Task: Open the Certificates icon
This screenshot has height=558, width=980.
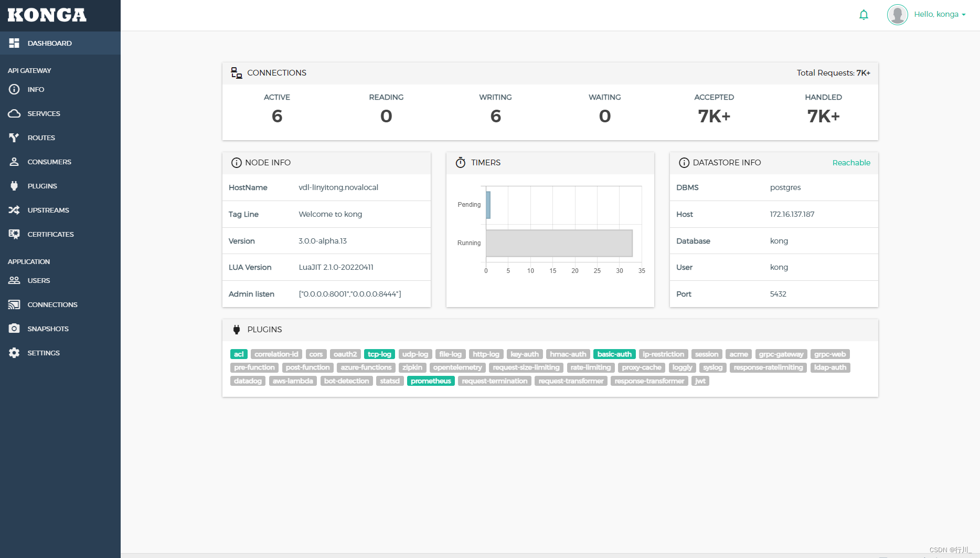Action: pos(14,234)
